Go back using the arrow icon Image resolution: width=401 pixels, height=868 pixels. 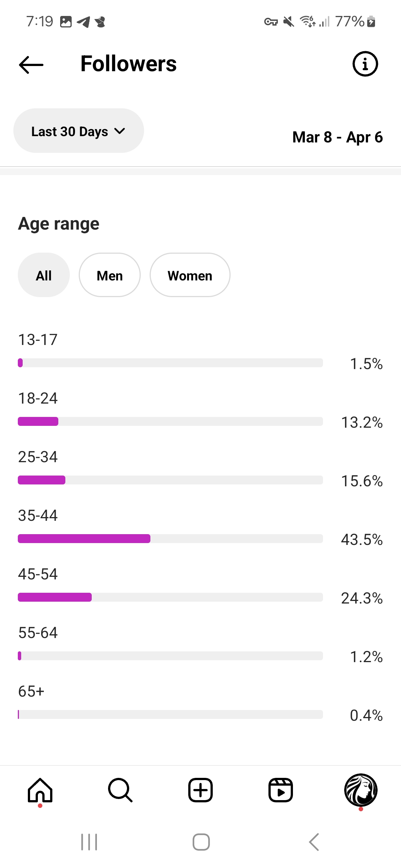pyautogui.click(x=31, y=65)
